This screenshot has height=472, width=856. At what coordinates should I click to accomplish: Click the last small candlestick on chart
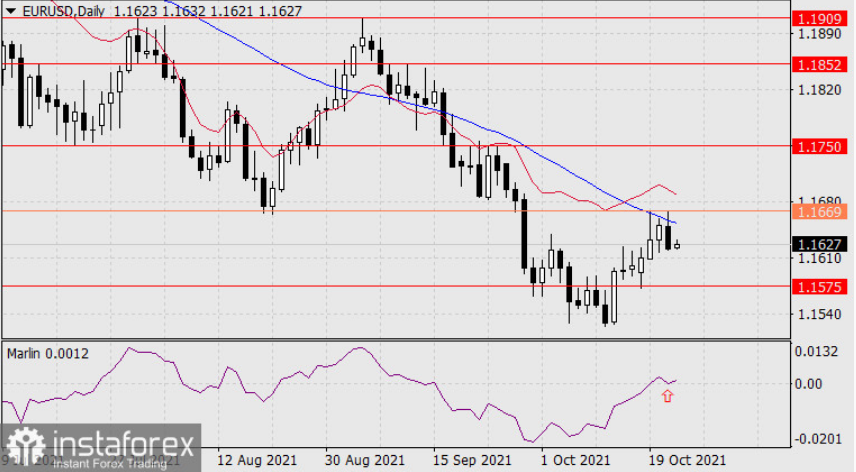coord(677,245)
